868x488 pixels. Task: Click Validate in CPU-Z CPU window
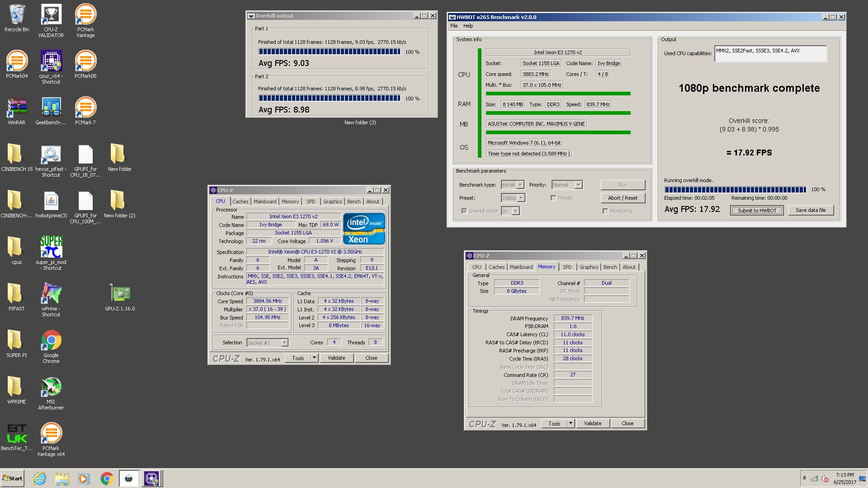tap(336, 358)
